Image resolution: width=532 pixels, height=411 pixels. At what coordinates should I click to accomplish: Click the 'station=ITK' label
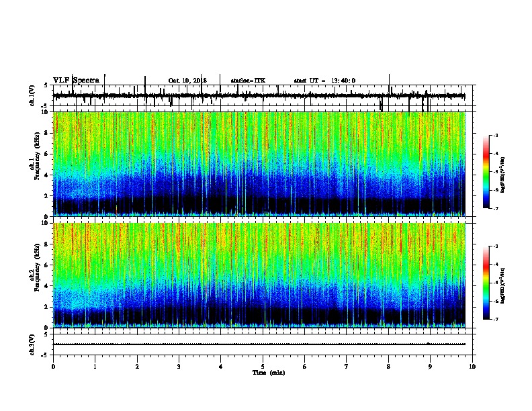click(x=248, y=81)
